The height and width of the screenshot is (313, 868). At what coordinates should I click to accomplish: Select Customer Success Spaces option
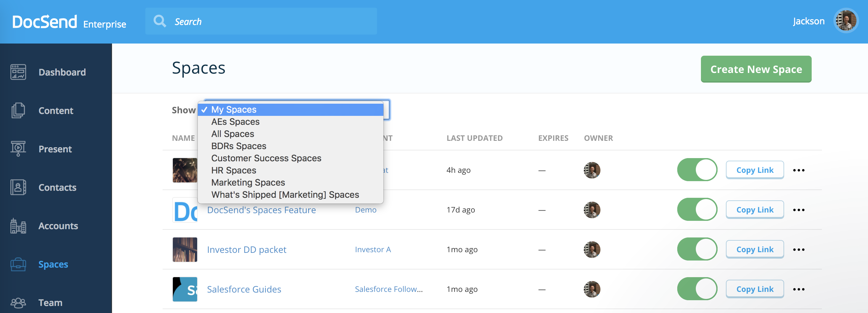click(291, 158)
